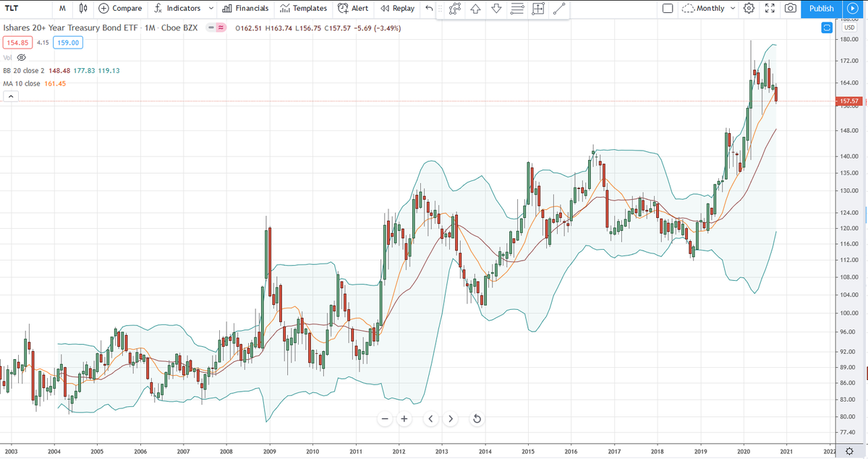Screen dimensions: 868x459
Task: Click the 159.00 buy price button
Action: tap(69, 43)
